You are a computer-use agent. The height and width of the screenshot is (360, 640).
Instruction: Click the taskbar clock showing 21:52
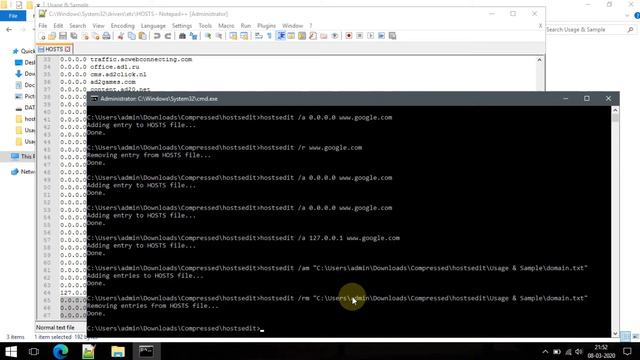601,351
